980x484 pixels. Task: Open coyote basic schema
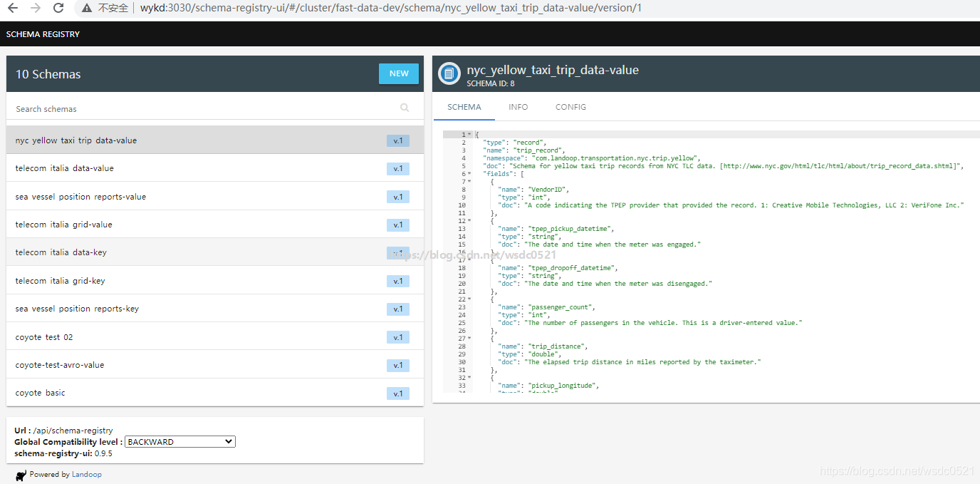pyautogui.click(x=215, y=393)
